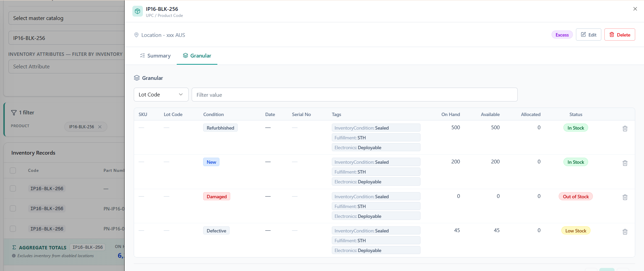Click the IP16-BLK-256 search field
Image resolution: width=644 pixels, height=271 pixels.
pyautogui.click(x=66, y=38)
